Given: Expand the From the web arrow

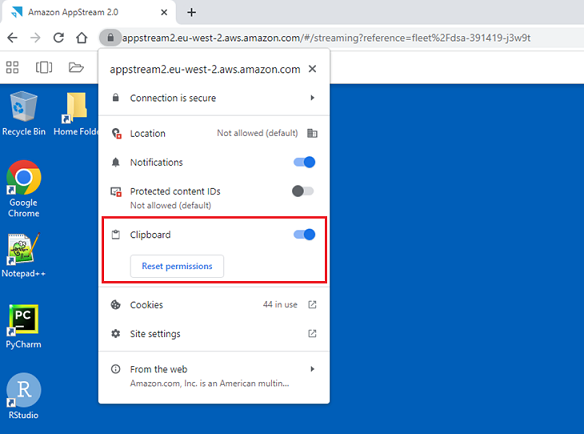Looking at the screenshot, I should 312,369.
